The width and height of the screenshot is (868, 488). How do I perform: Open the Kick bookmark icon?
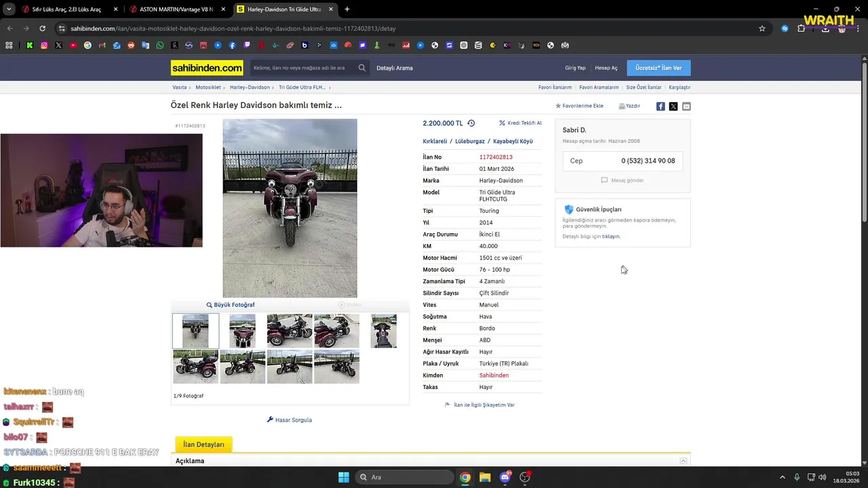(x=30, y=45)
